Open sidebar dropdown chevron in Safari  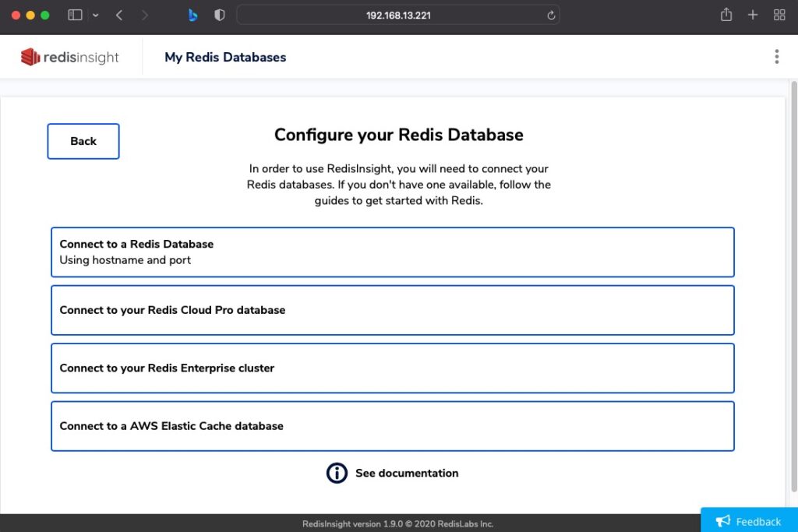pyautogui.click(x=96, y=16)
